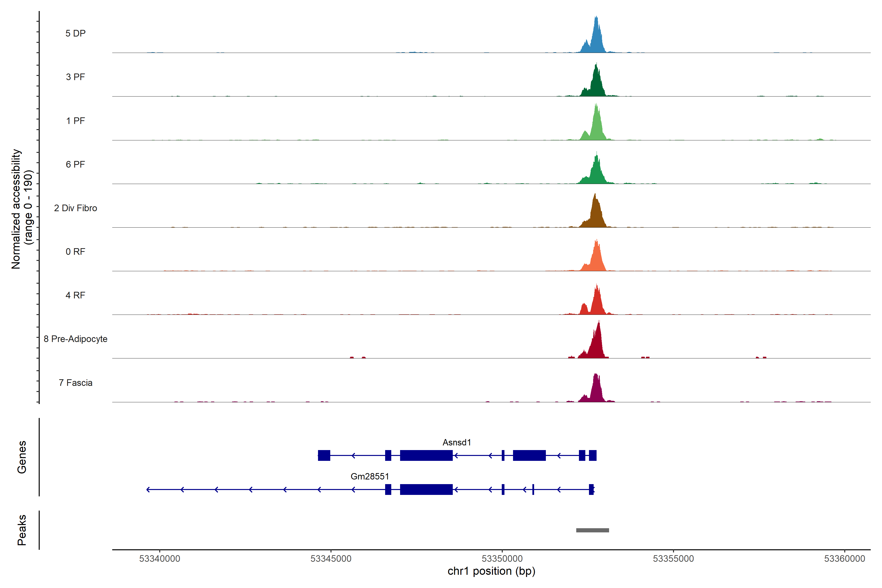This screenshot has height=588, width=882.
Task: Click the chr1 position (bp) axis title
Action: point(491,571)
